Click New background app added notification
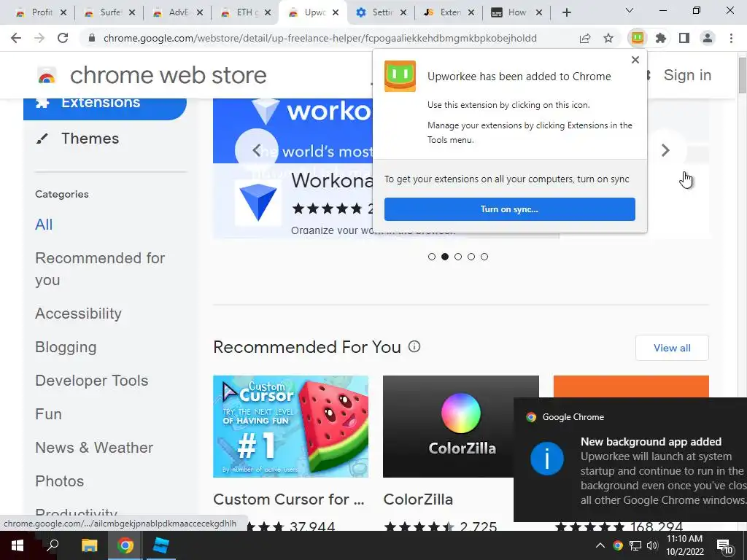Image resolution: width=747 pixels, height=560 pixels. [x=630, y=459]
